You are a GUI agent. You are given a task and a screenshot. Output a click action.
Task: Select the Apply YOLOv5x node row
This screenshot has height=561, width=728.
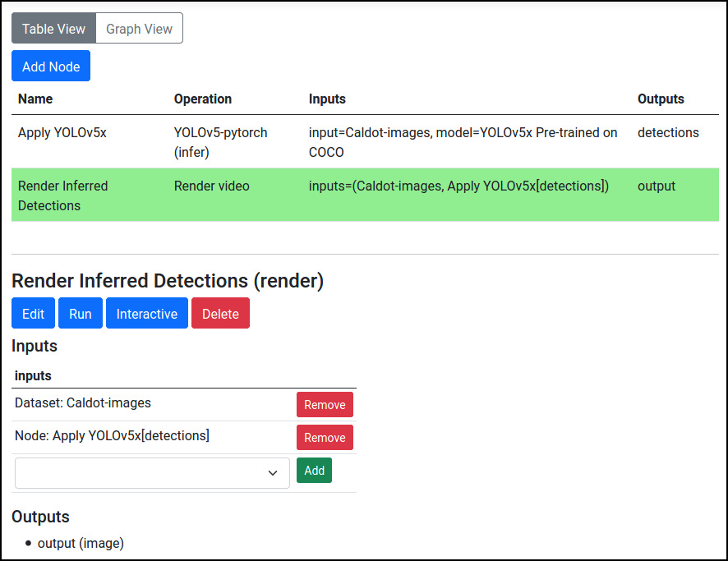(62, 132)
